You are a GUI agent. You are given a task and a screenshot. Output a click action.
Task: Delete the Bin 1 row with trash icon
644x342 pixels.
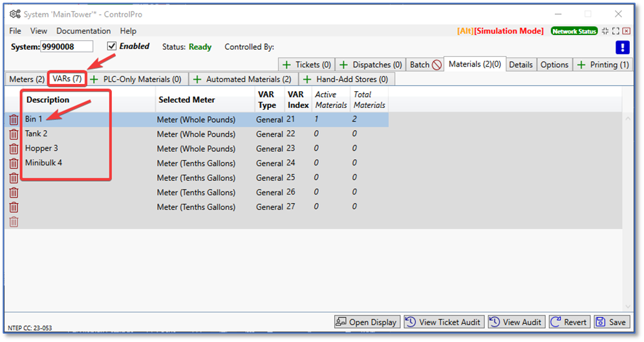[x=14, y=120]
